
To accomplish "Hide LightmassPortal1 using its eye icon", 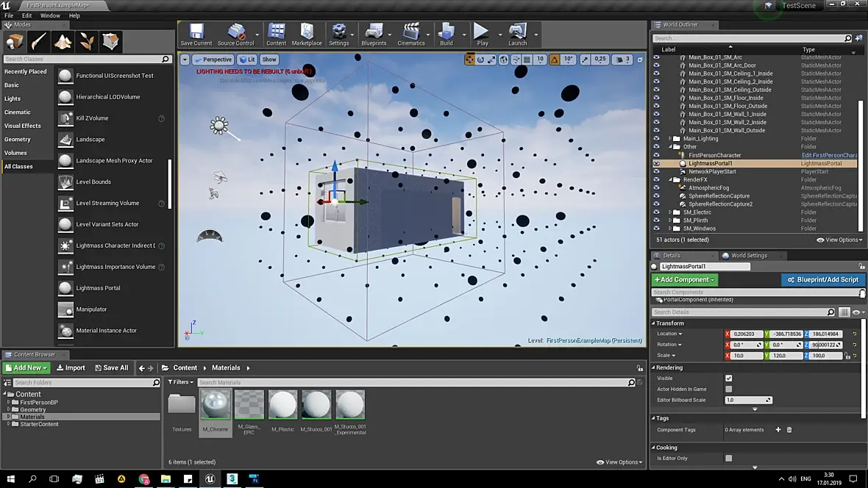I will pos(656,163).
